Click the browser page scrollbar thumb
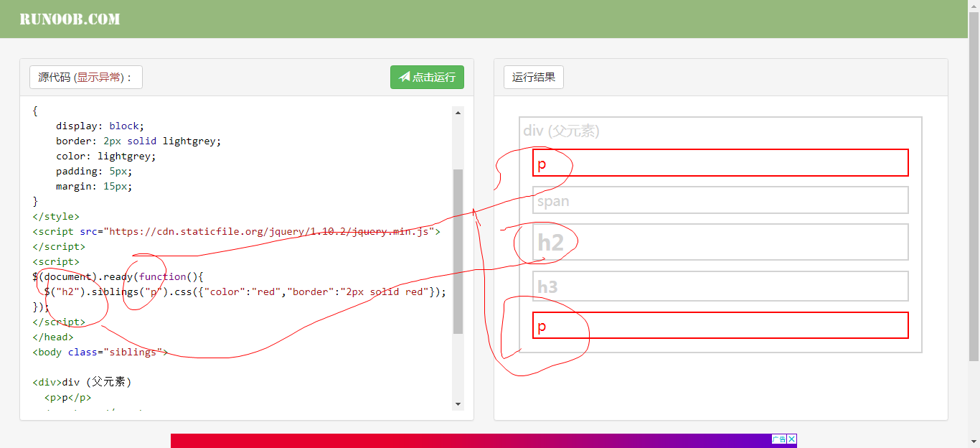The height and width of the screenshot is (448, 980). click(974, 187)
